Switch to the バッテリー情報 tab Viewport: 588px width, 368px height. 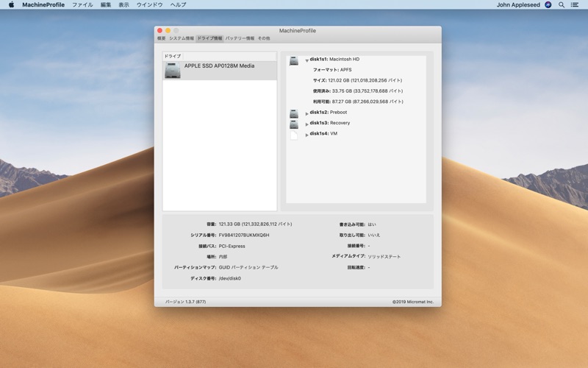(240, 38)
